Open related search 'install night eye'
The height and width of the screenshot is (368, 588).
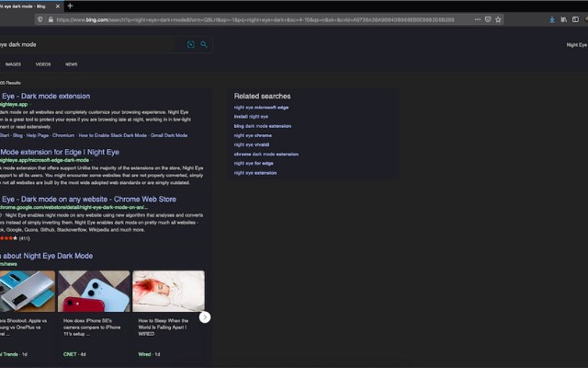point(251,117)
